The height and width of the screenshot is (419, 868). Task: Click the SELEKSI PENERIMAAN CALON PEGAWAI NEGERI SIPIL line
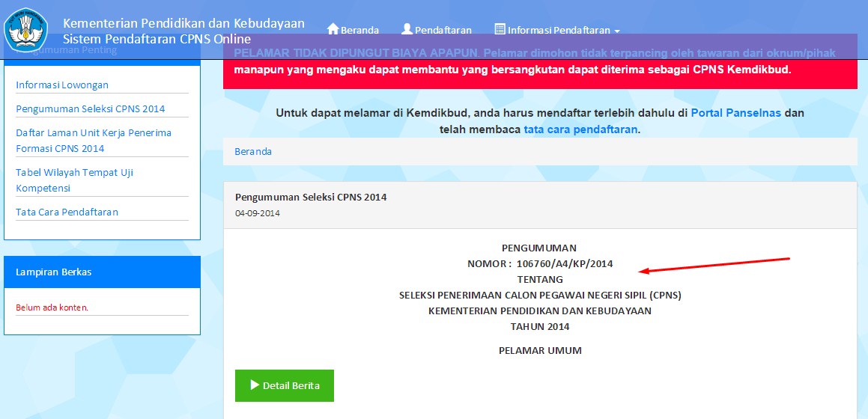click(540, 296)
